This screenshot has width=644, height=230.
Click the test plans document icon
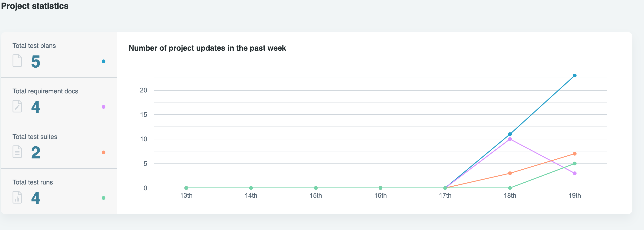click(x=17, y=61)
